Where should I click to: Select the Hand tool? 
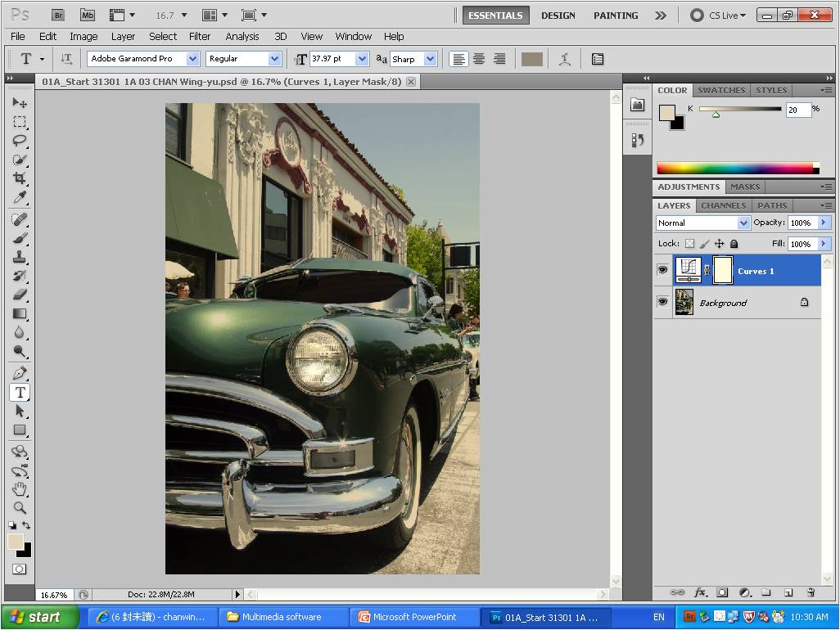tap(20, 488)
